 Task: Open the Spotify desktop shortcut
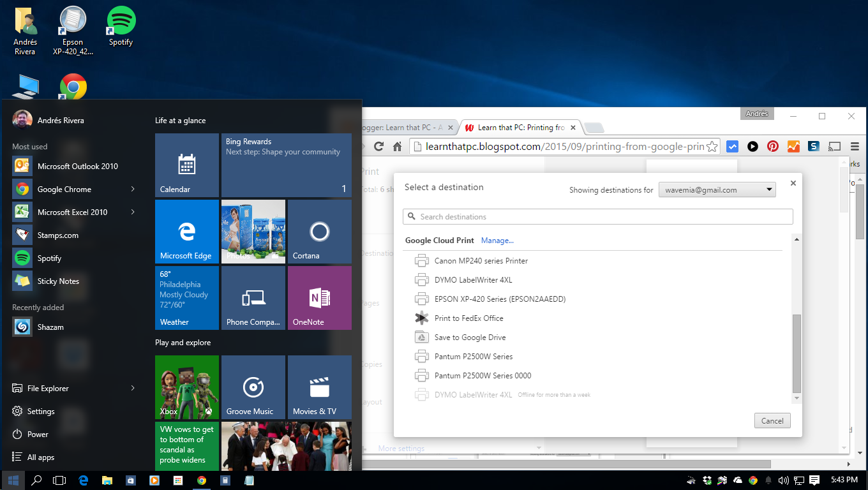tap(121, 26)
